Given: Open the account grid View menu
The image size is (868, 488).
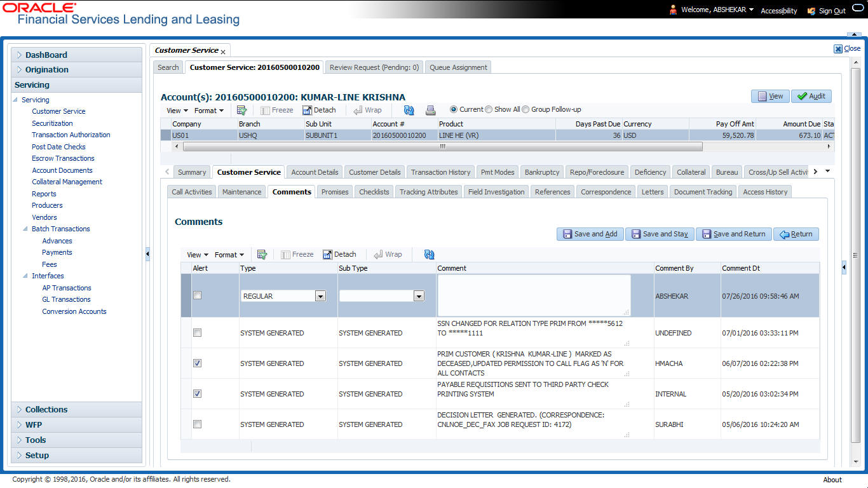Looking at the screenshot, I should pyautogui.click(x=177, y=111).
